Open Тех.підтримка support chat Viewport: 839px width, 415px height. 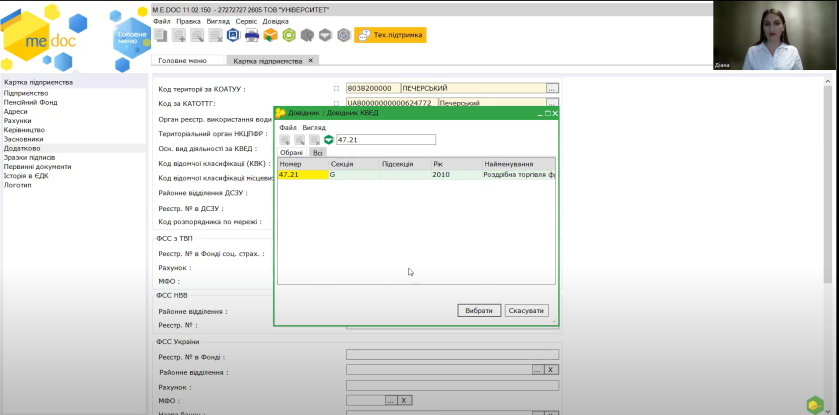click(x=390, y=35)
